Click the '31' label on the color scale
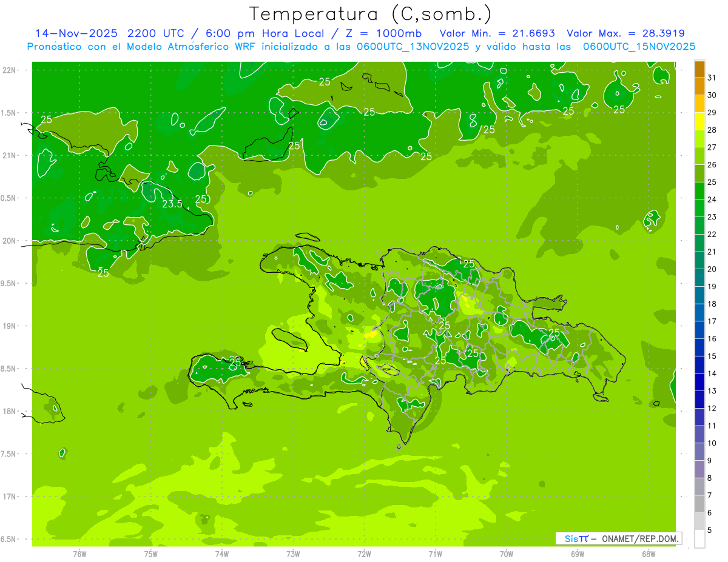Screen dimensions: 728x562 [x=712, y=78]
